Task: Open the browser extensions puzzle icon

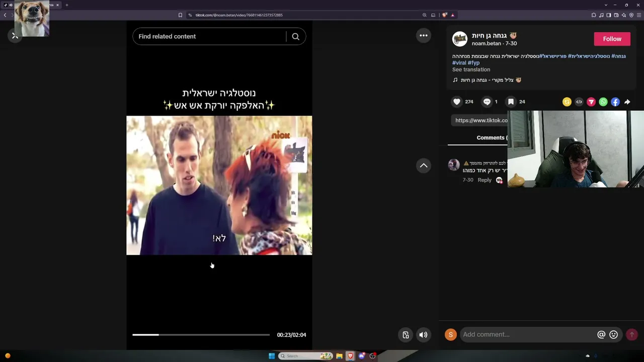Action: click(594, 15)
